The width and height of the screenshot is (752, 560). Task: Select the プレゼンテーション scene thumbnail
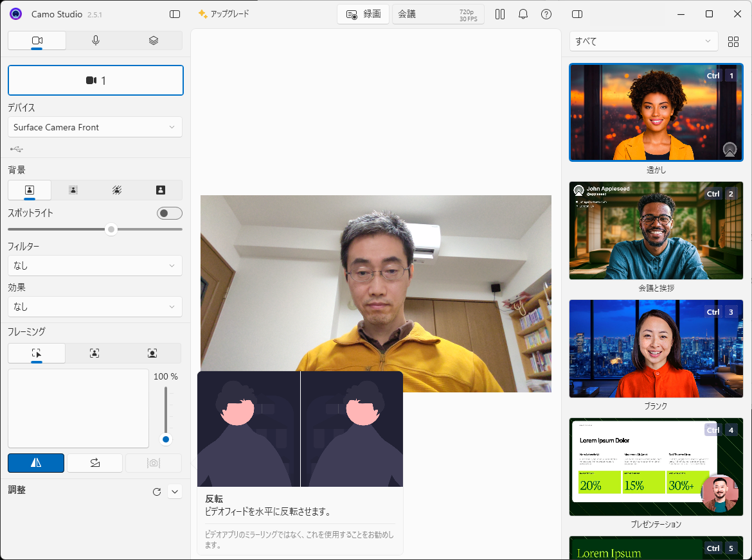click(x=656, y=467)
